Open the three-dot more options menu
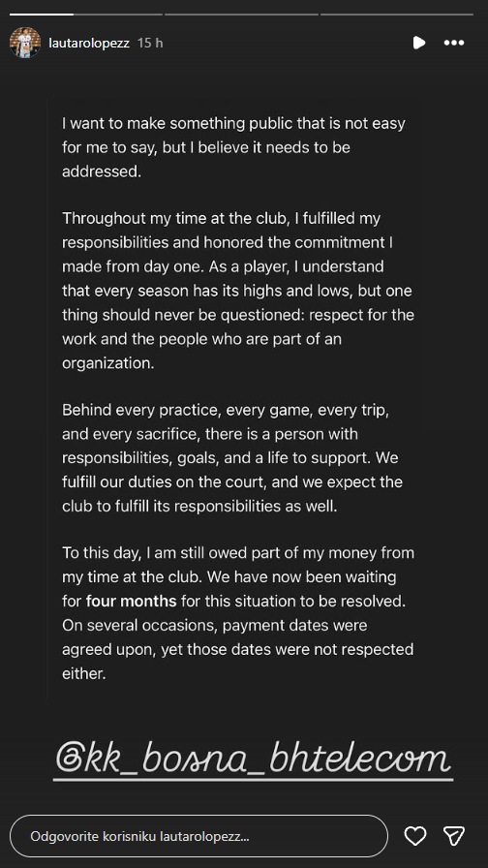This screenshot has height=868, width=488. pyautogui.click(x=454, y=43)
